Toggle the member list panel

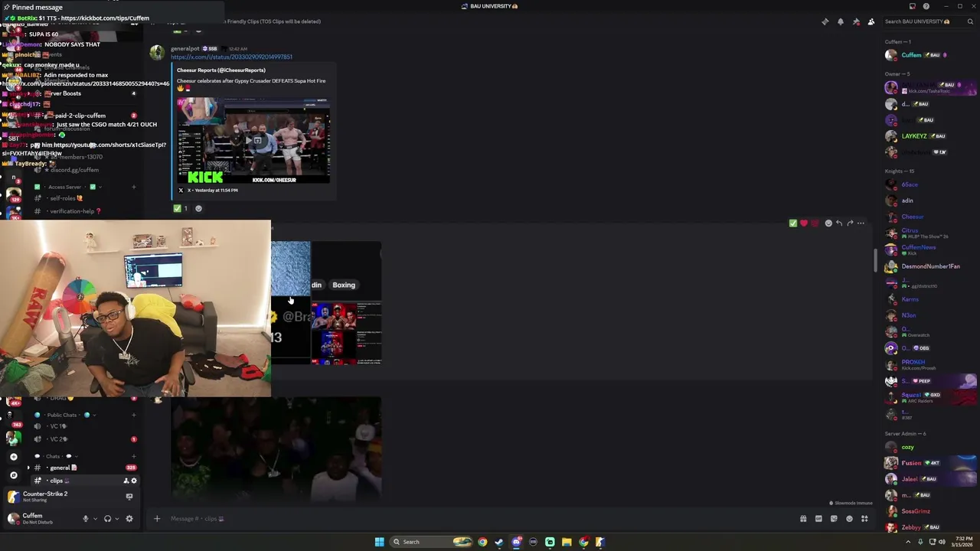[x=871, y=21]
